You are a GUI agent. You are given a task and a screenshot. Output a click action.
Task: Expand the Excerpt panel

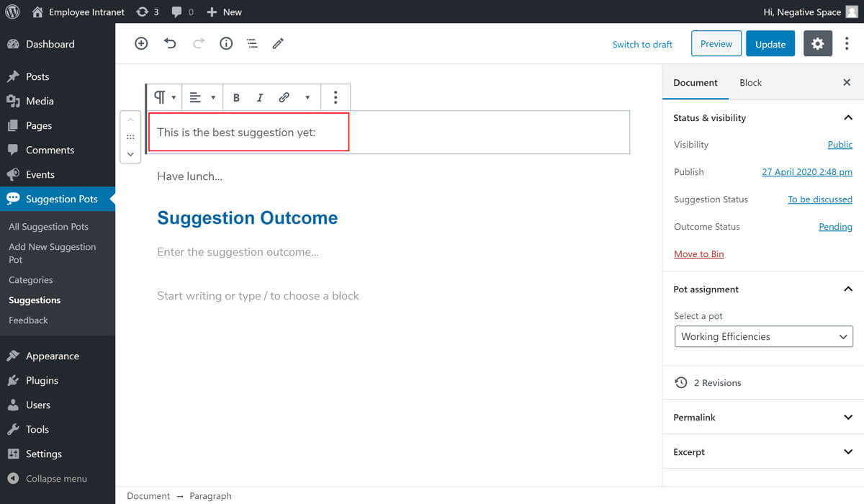tap(763, 452)
